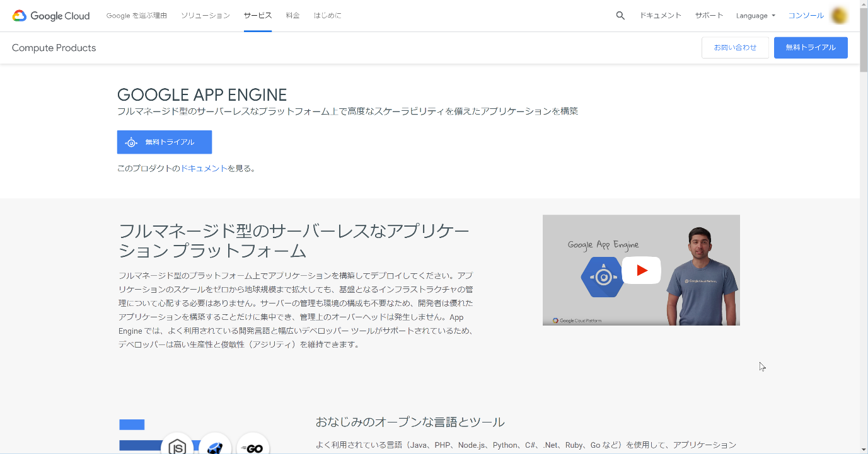Open the user account avatar

(839, 16)
